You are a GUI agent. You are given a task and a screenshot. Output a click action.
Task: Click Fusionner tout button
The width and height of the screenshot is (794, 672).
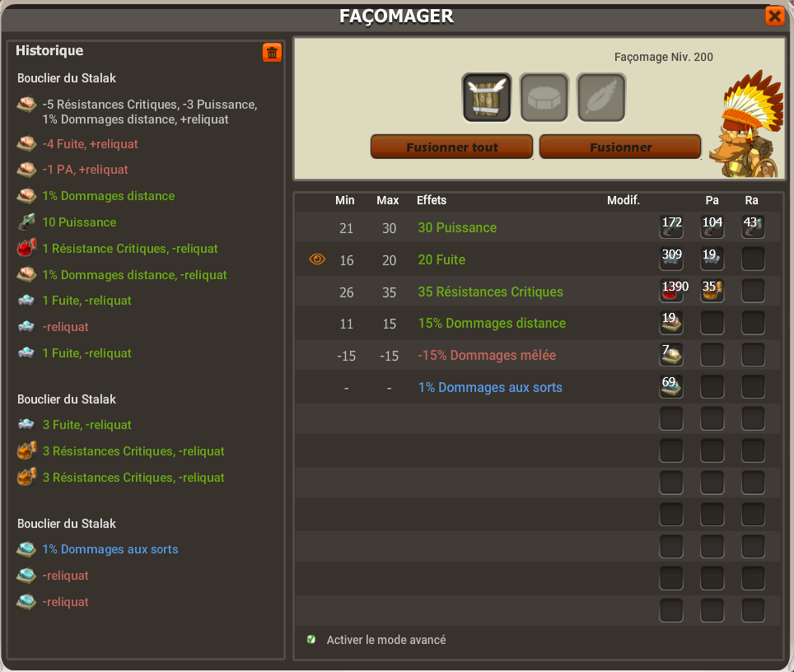pos(451,147)
